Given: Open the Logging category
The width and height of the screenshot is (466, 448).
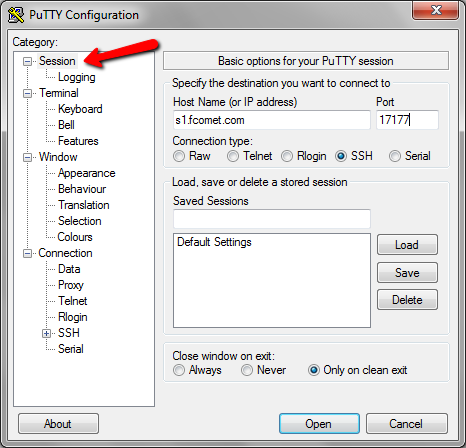Looking at the screenshot, I should coord(77,77).
